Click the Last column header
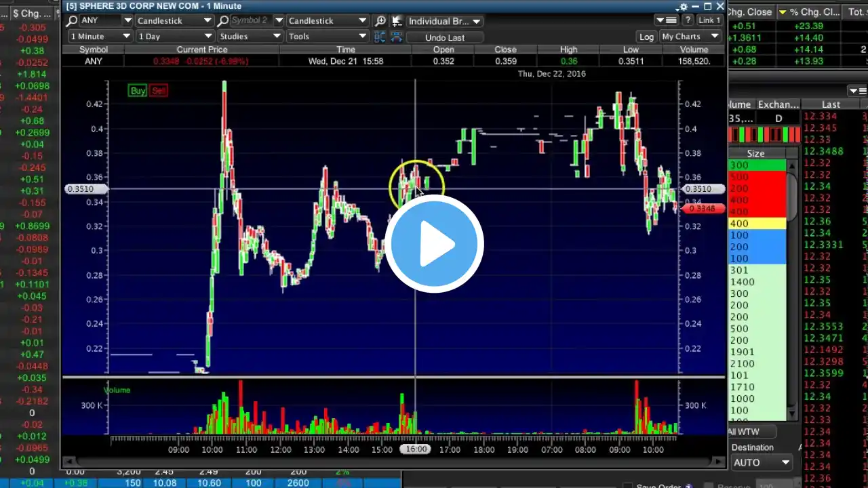Screen dimensions: 868x488 pyautogui.click(x=831, y=104)
